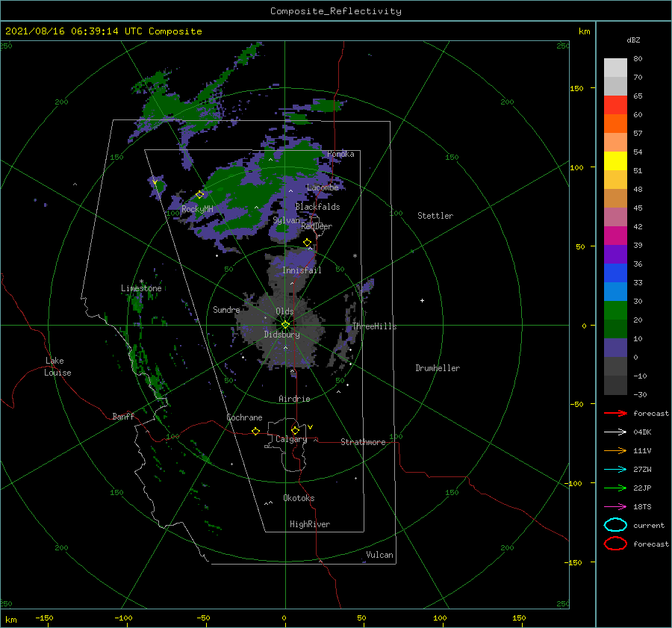Image resolution: width=672 pixels, height=628 pixels.
Task: Click the RockyMH label
Action: [x=197, y=209]
